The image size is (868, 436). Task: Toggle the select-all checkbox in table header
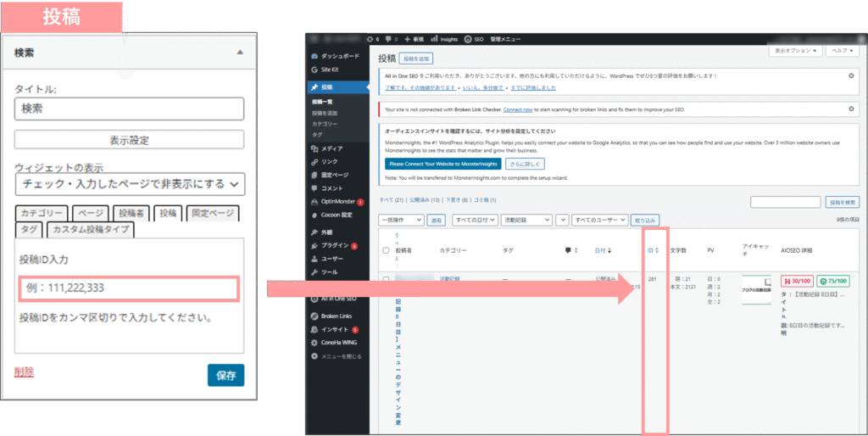(387, 250)
